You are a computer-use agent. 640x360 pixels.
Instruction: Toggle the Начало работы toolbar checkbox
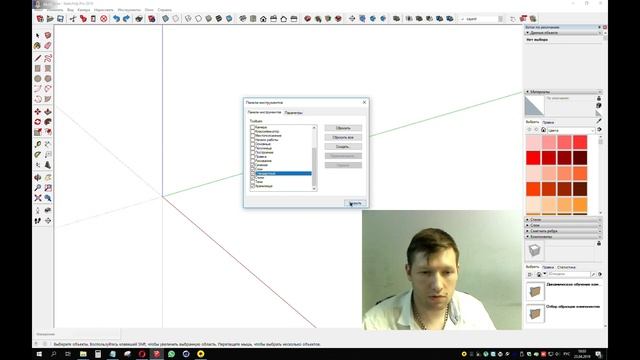coord(252,140)
